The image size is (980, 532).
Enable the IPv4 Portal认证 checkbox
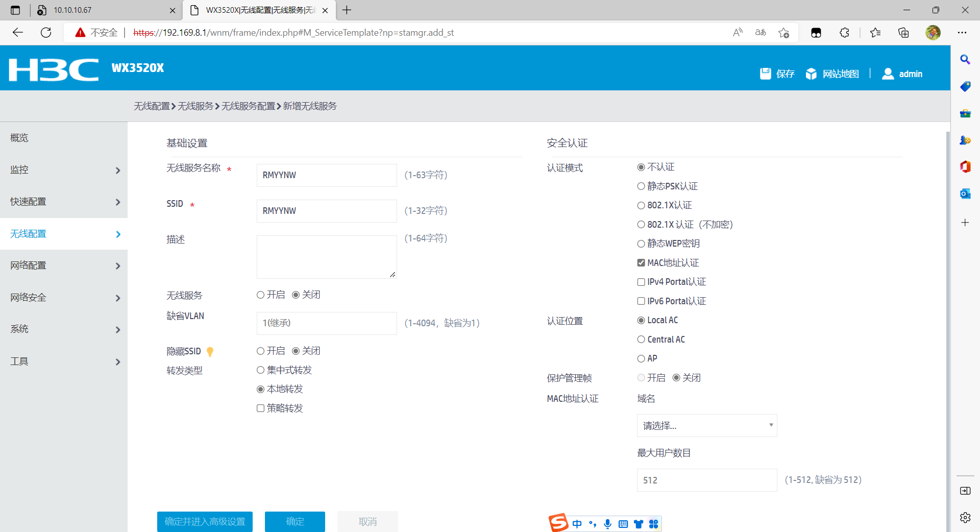pos(641,282)
